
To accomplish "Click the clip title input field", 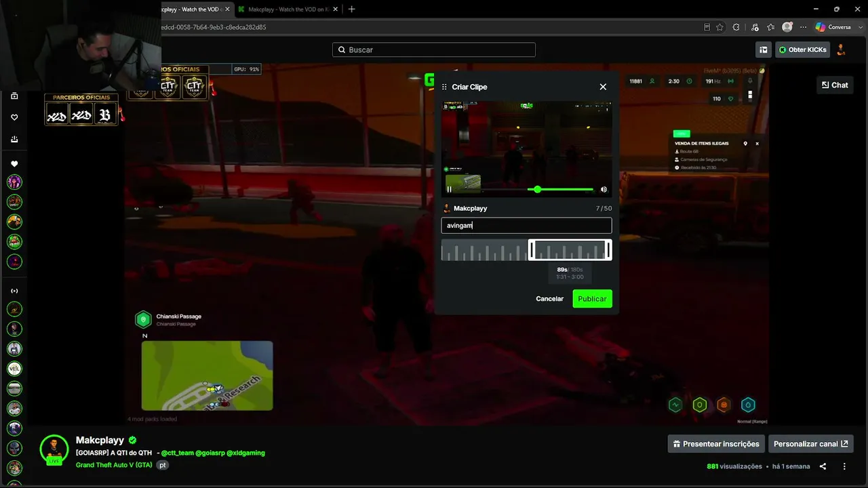I will (526, 226).
